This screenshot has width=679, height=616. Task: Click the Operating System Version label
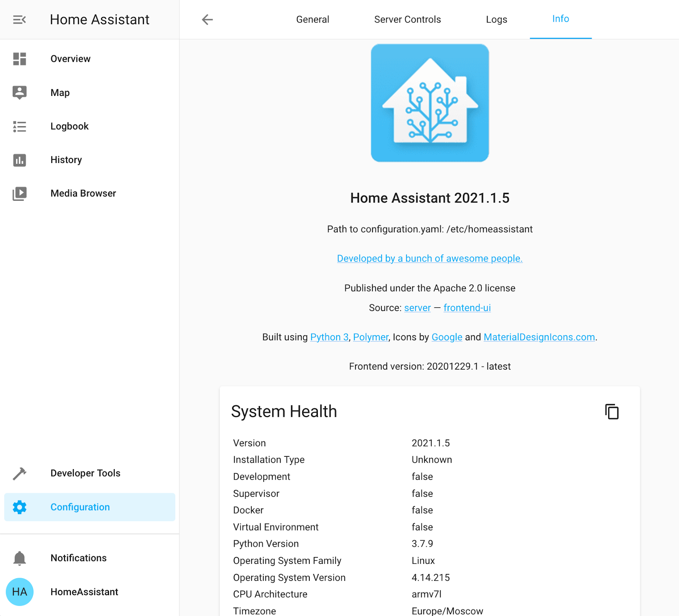289,578
